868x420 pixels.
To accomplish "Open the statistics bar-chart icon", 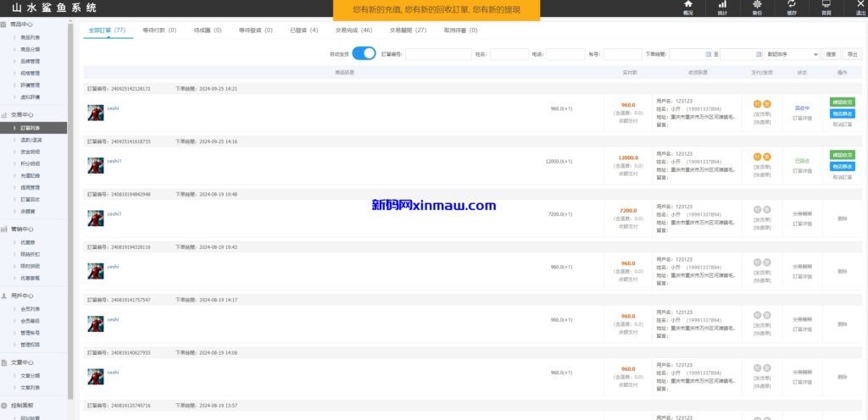I will (722, 5).
